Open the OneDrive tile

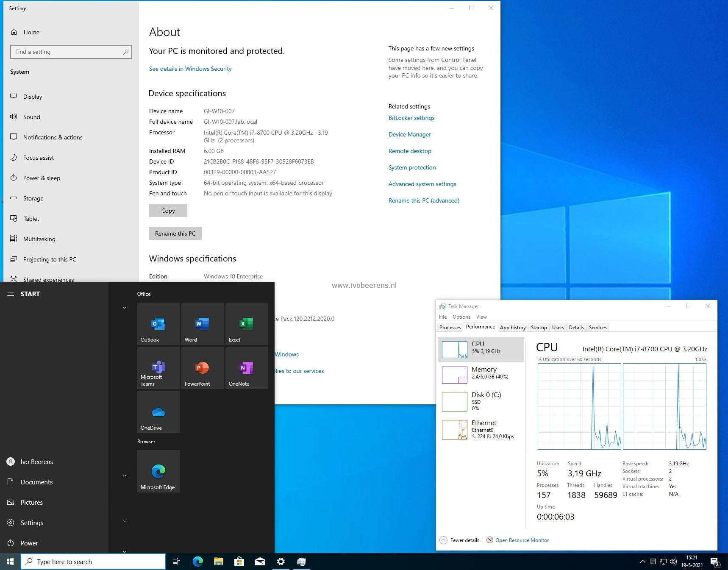pyautogui.click(x=158, y=412)
